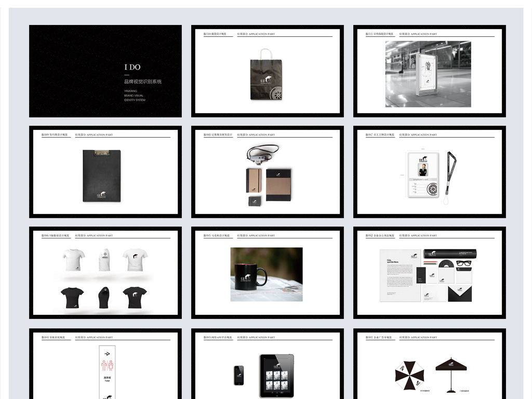Open the B/05 black mug slide
Screen dimensions: 532x399
[268, 272]
